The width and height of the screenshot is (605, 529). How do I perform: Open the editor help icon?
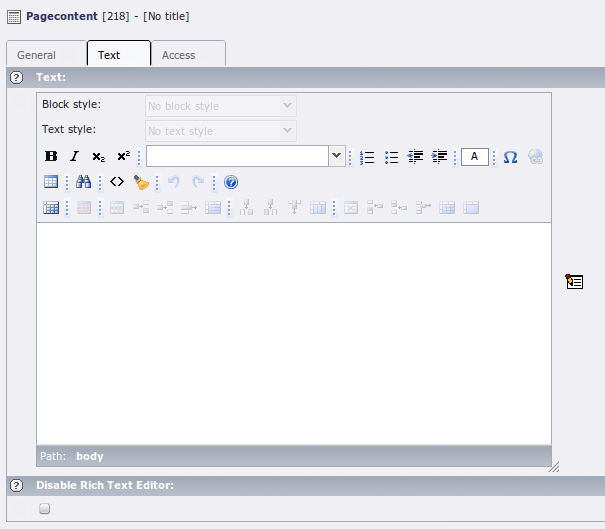[231, 182]
